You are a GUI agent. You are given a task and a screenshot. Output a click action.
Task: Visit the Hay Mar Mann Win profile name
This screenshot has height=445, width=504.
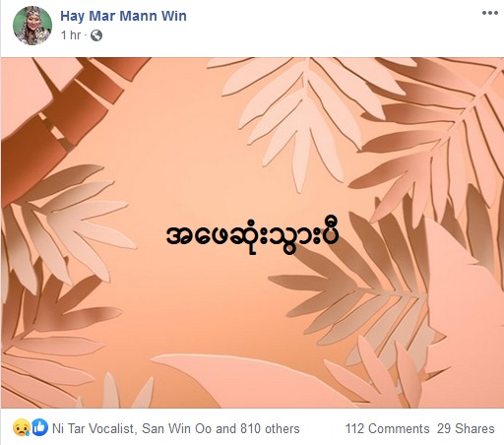tap(123, 16)
